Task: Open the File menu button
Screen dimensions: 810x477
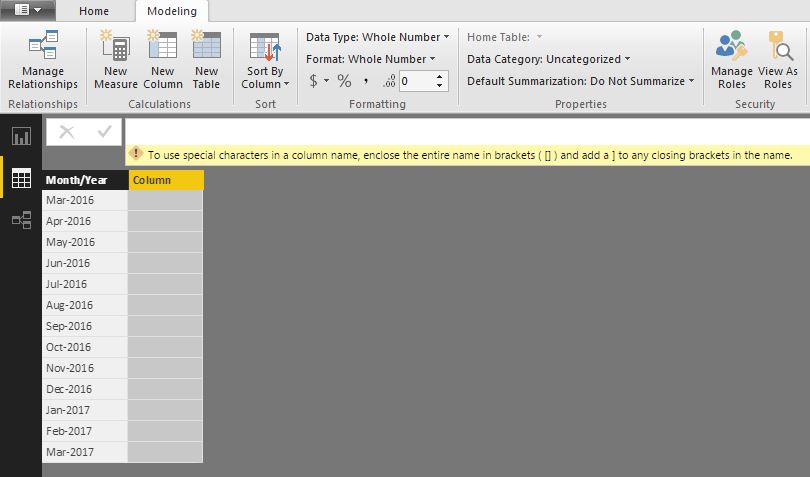Action: coord(28,10)
